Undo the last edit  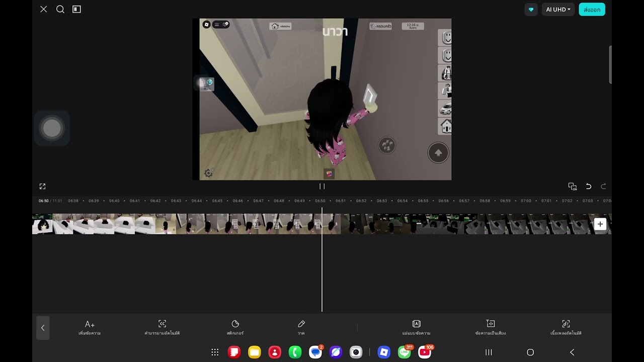click(x=588, y=187)
